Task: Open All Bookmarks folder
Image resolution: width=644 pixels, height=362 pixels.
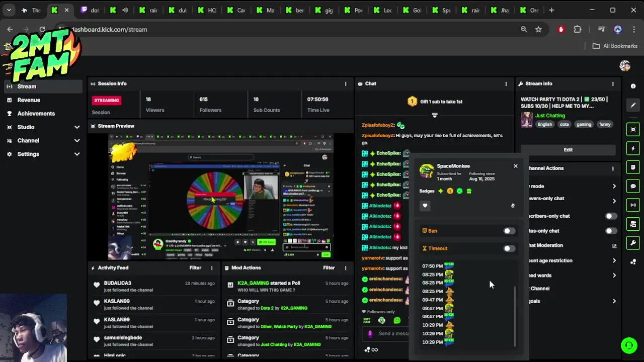Action: tap(615, 46)
